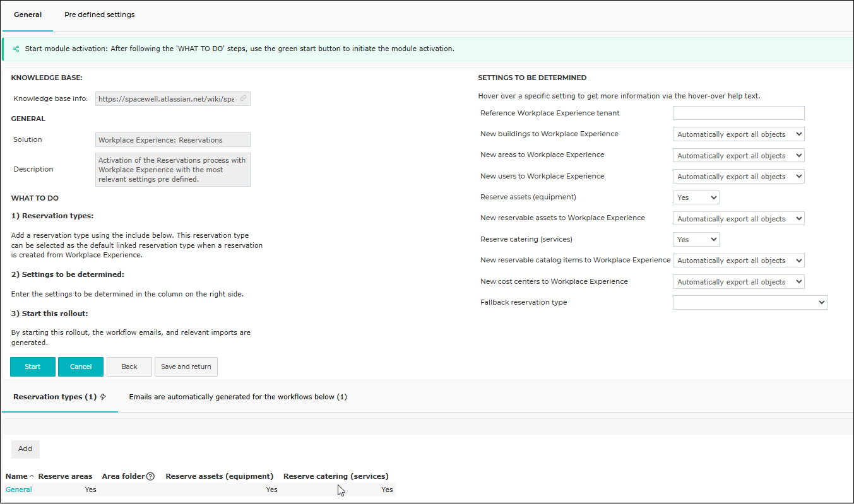The width and height of the screenshot is (854, 504).
Task: Open the General reservation type link
Action: [x=19, y=489]
